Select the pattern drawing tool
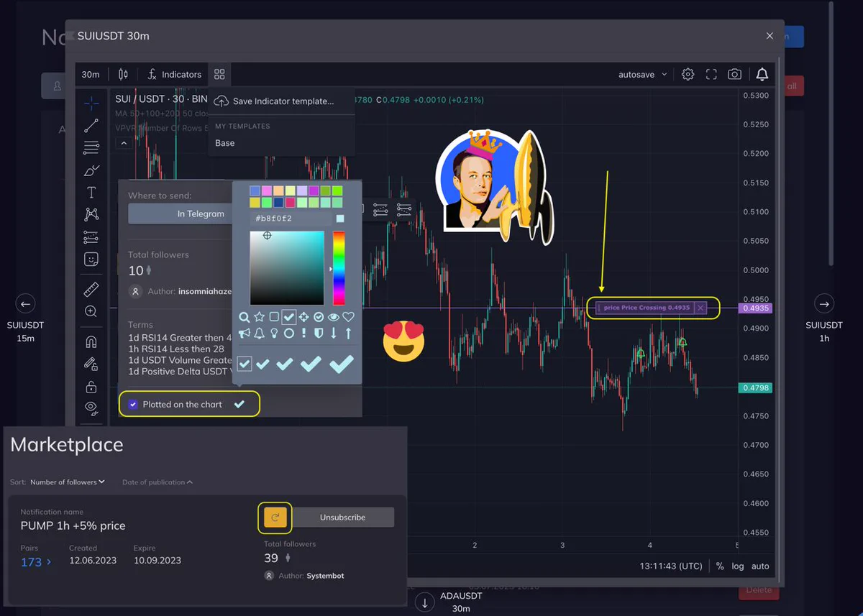Image resolution: width=863 pixels, height=616 pixels. pos(91,214)
